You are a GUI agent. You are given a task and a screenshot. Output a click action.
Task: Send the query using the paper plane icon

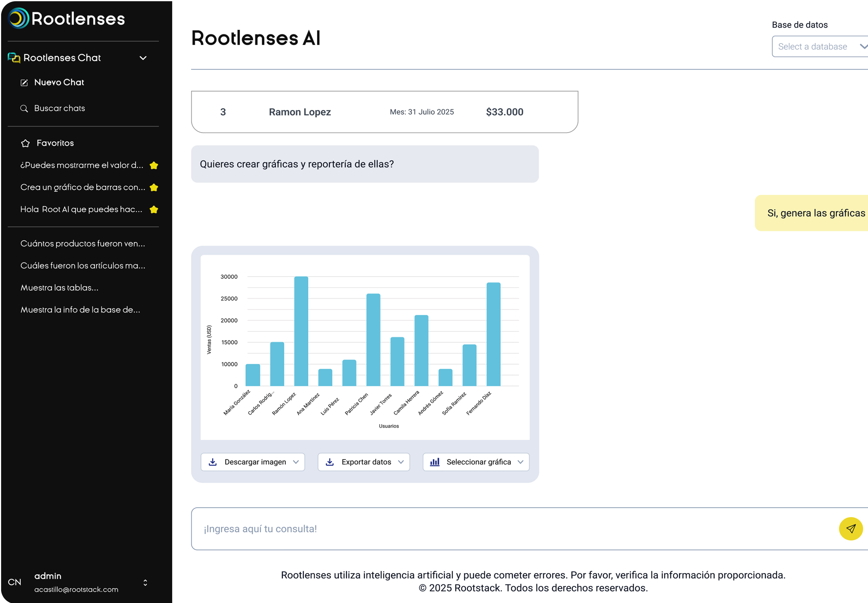pos(850,529)
